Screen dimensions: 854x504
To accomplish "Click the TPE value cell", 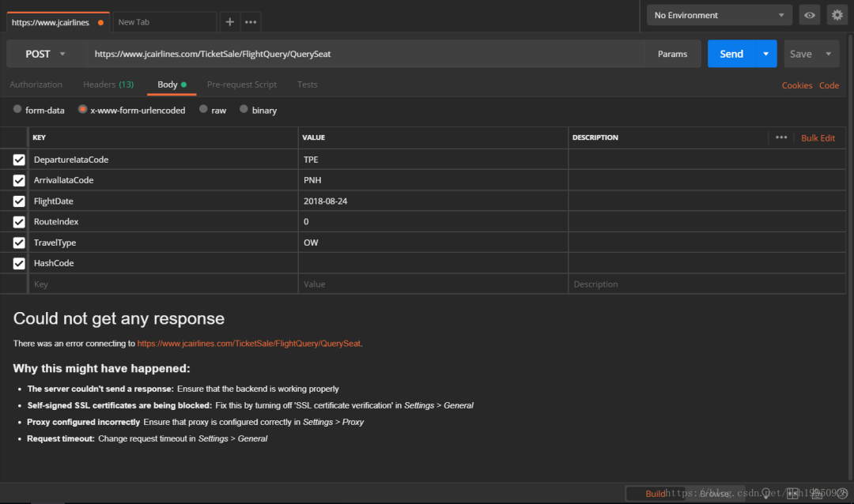I will click(x=433, y=160).
